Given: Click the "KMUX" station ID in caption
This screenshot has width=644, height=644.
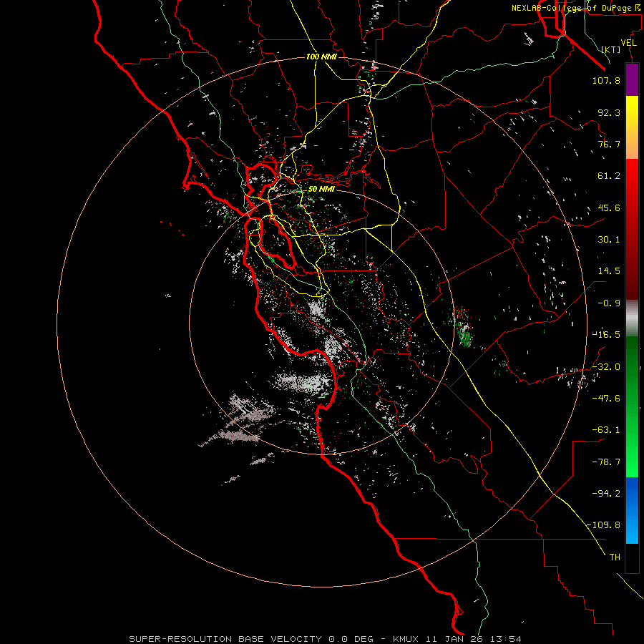Looking at the screenshot, I should click(407, 639).
